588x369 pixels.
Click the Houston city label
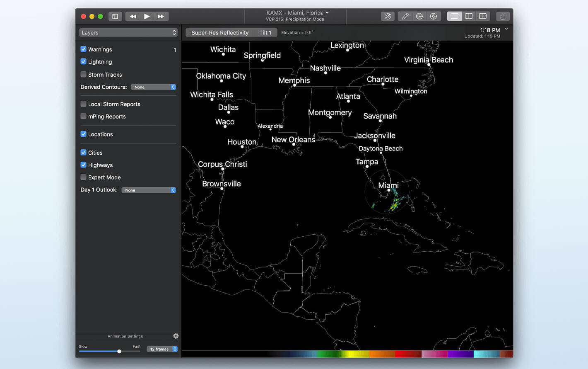(242, 142)
